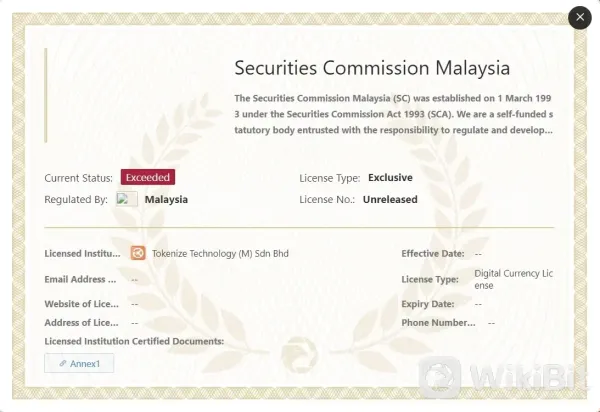Screen dimensions: 600x412
Task: Close the license details popup
Action: tap(579, 18)
